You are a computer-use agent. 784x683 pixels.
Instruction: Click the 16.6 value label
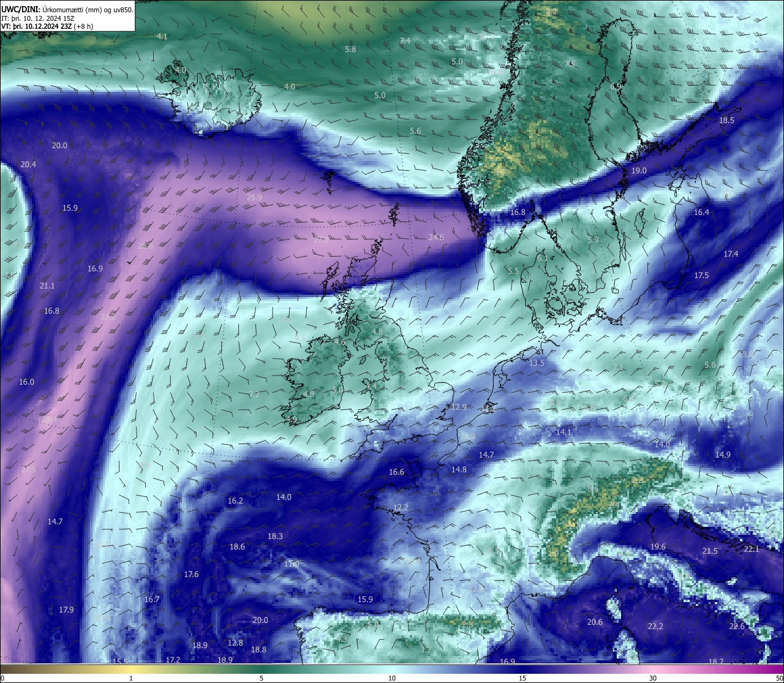396,472
